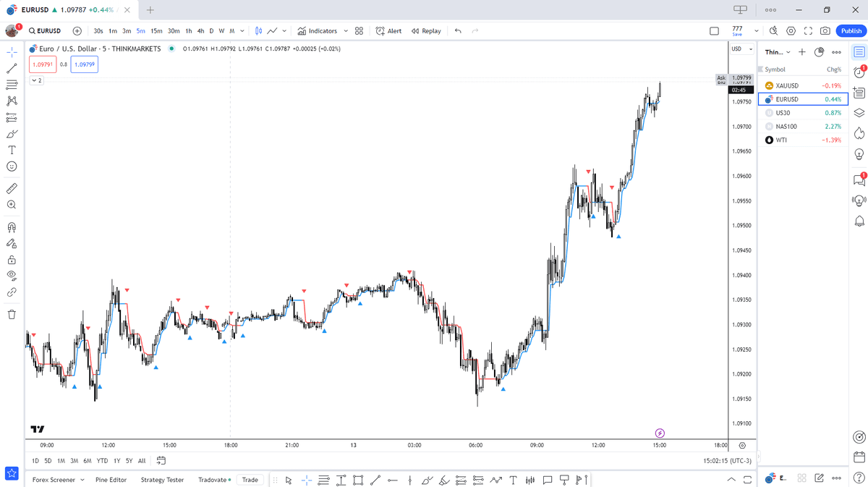Expand the USD currency dropdown
Screen dimensions: 868x487
742,49
